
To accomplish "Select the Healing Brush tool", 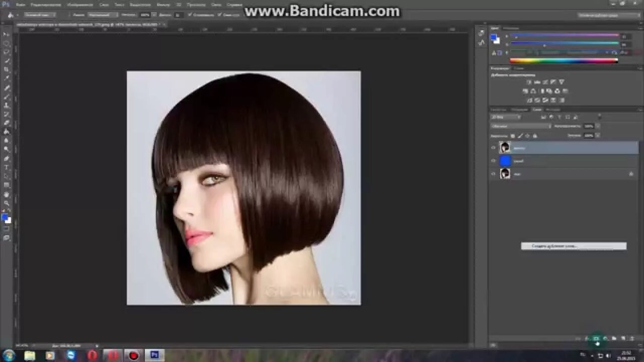I will click(7, 88).
